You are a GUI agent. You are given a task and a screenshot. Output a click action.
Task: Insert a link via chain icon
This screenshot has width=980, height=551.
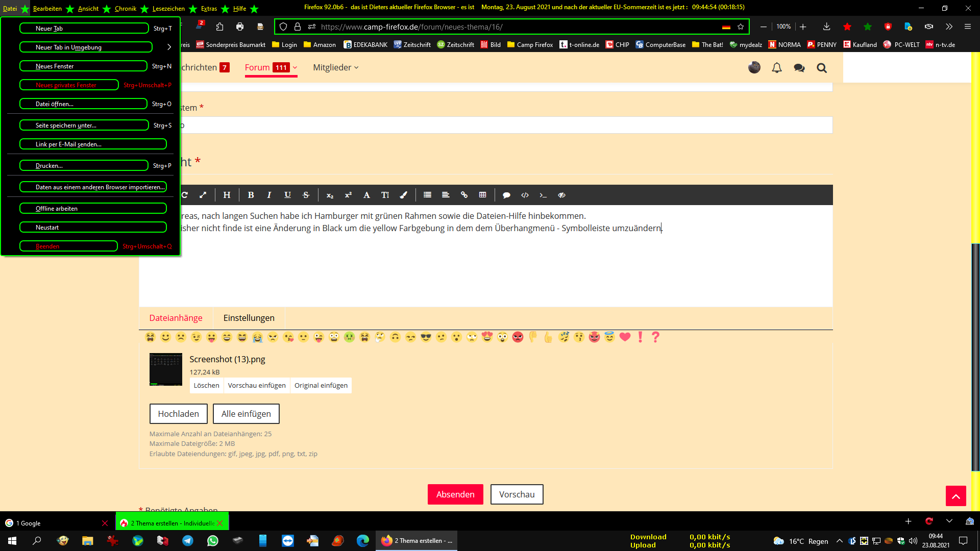(x=464, y=195)
